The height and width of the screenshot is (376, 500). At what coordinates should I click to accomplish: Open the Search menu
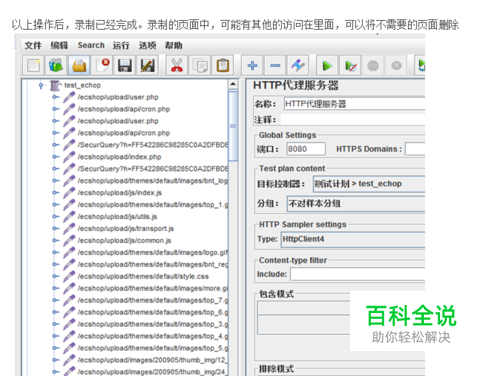click(x=91, y=45)
